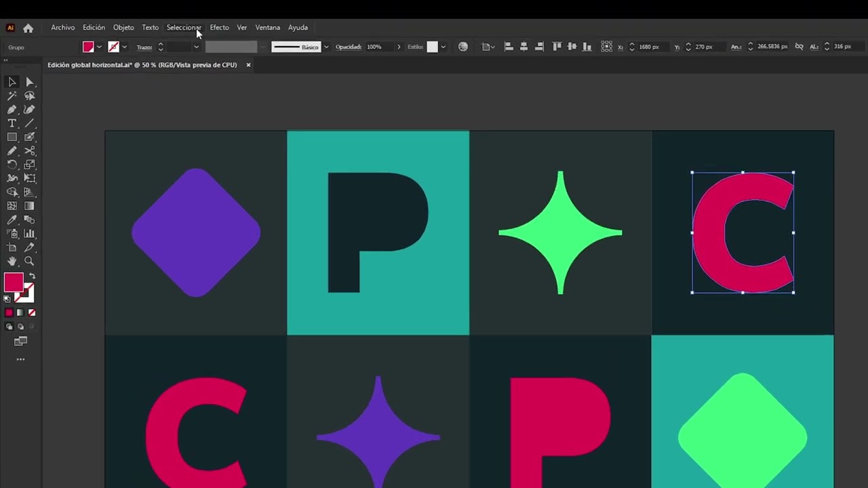Expand fill color dropdown in control bar
Screen dimensions: 868x488
tap(99, 47)
